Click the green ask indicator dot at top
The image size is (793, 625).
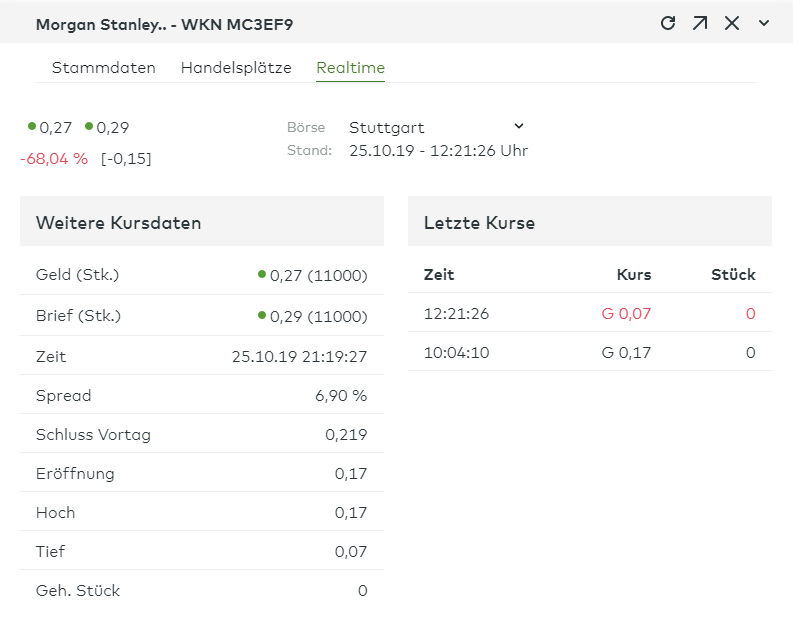point(89,127)
